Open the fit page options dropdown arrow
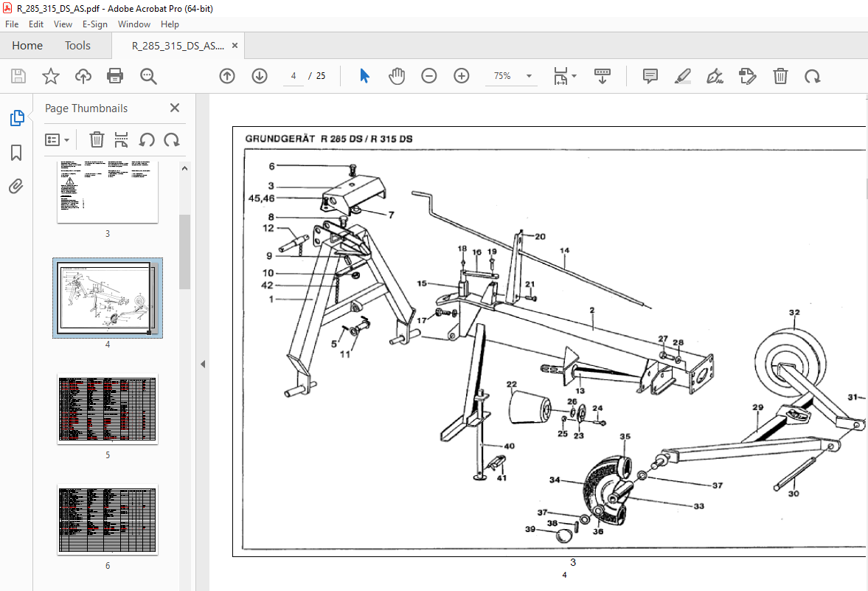Screen dimensions: 868x591 (574, 76)
